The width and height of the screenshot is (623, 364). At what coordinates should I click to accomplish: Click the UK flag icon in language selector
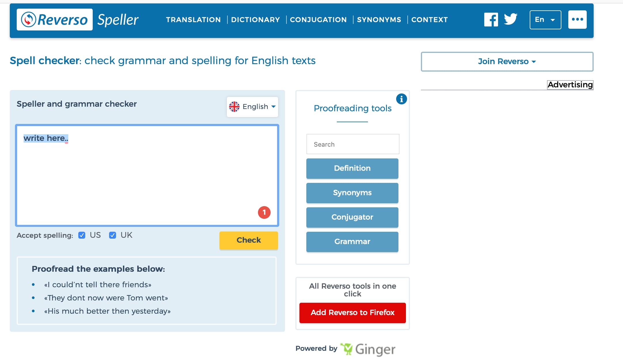point(234,107)
